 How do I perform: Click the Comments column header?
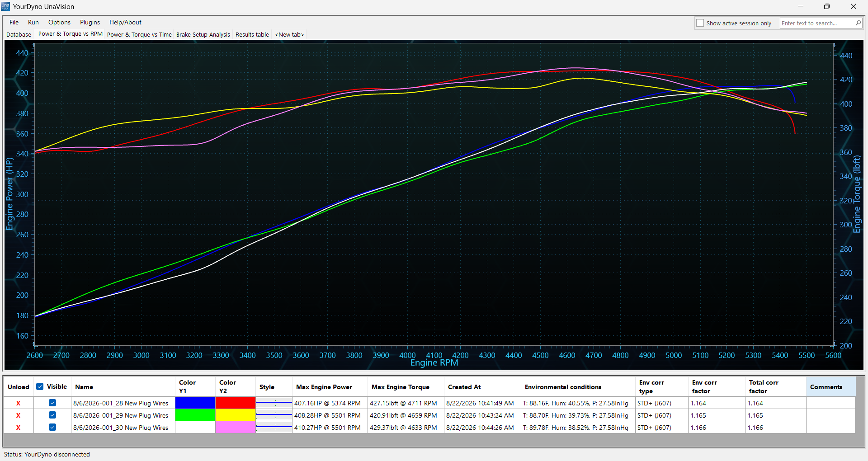coord(830,387)
